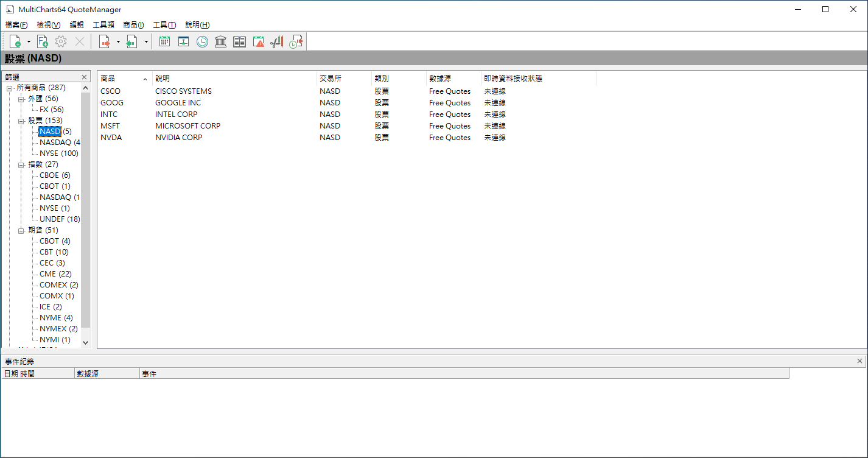Select CBOE (6) in the filter tree
Screen dimensions: 868x458
(x=55, y=175)
